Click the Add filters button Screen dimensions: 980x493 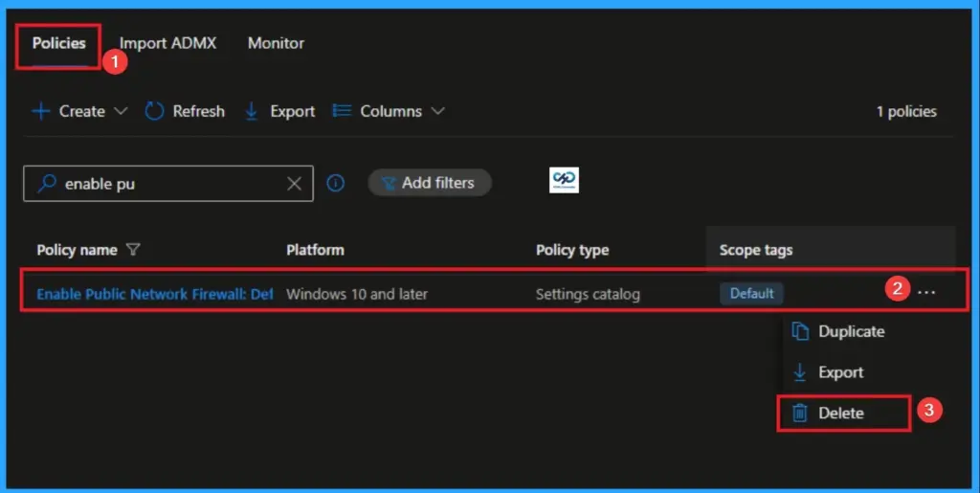(x=430, y=183)
